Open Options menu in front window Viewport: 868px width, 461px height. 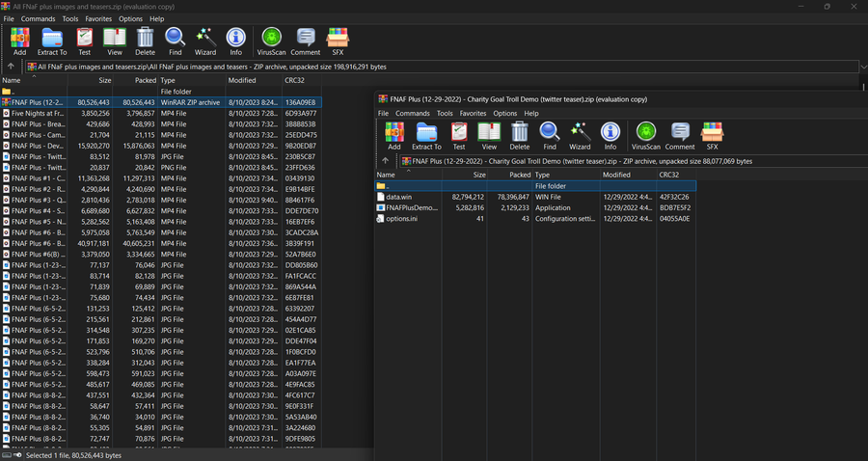click(504, 113)
